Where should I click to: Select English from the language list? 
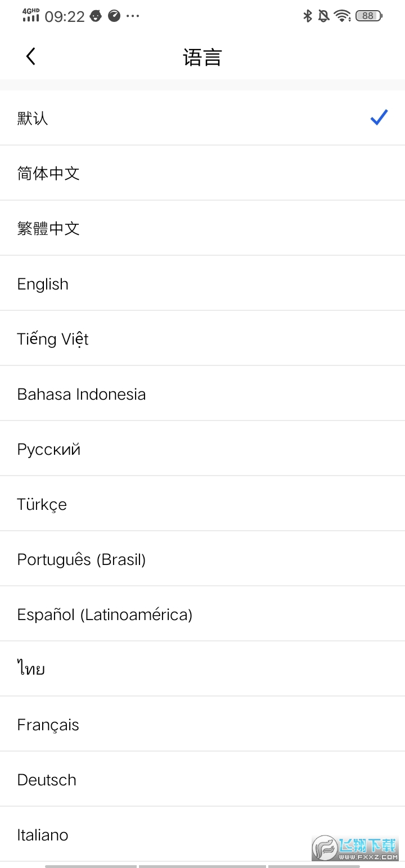point(43,284)
